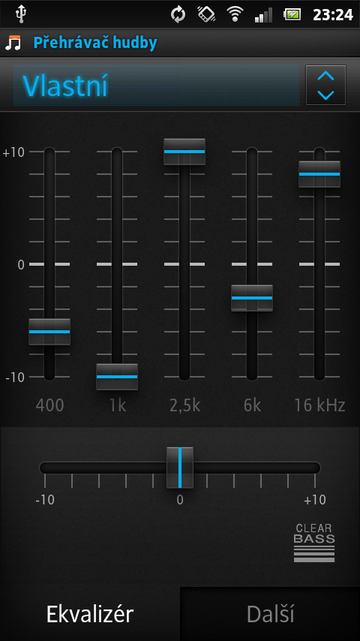Click the 400 Hz band slider handle
Screen dimensions: 360x641
pyautogui.click(x=49, y=332)
